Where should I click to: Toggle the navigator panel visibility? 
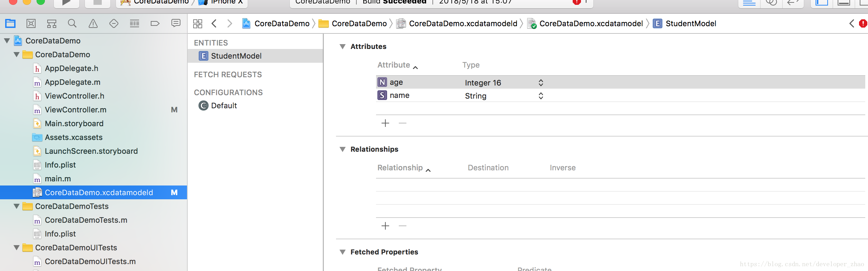pyautogui.click(x=822, y=3)
